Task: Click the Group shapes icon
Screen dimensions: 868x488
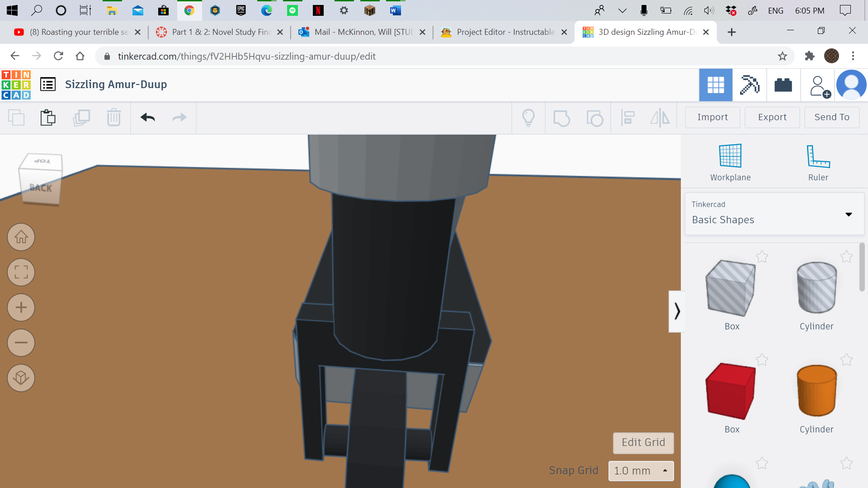Action: pyautogui.click(x=561, y=118)
